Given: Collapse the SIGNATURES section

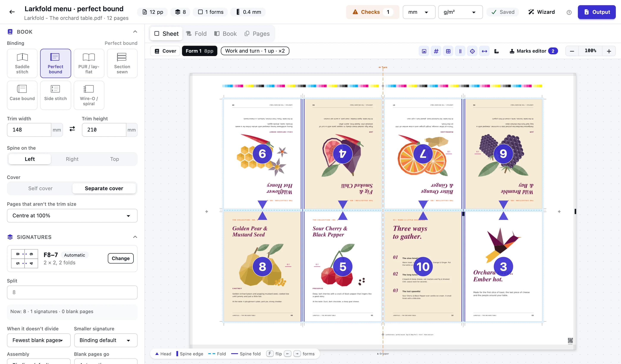Looking at the screenshot, I should (135, 237).
